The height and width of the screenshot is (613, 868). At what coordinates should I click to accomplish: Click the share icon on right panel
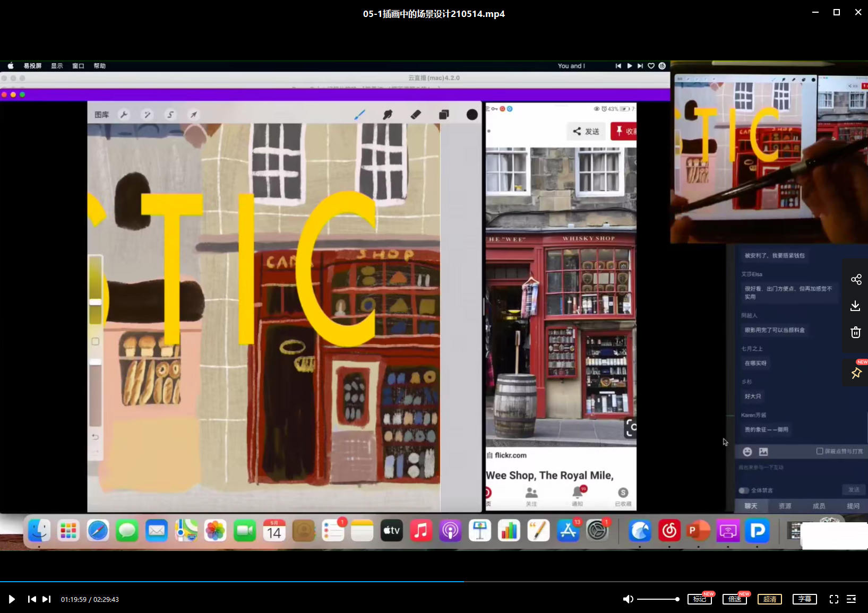click(x=856, y=280)
